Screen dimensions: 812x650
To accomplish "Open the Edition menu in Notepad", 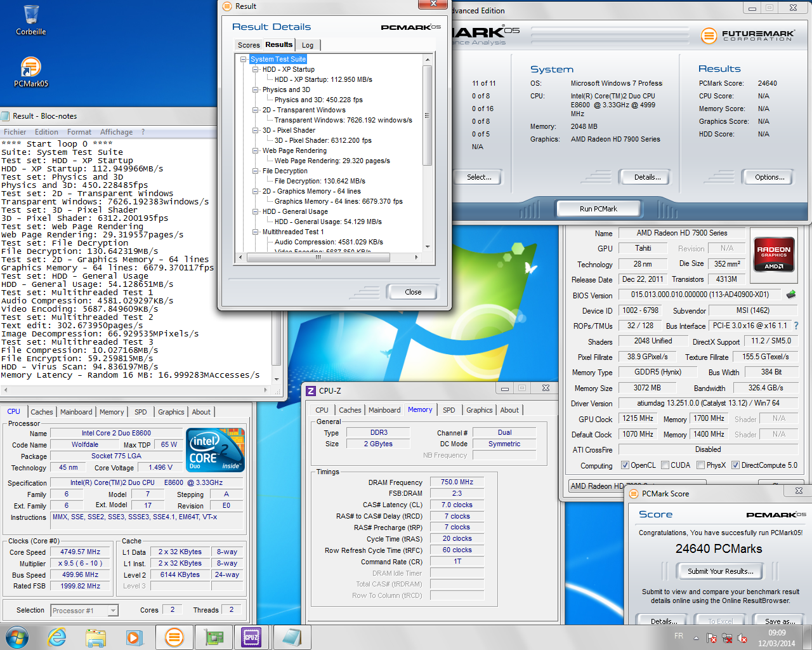I will (46, 132).
